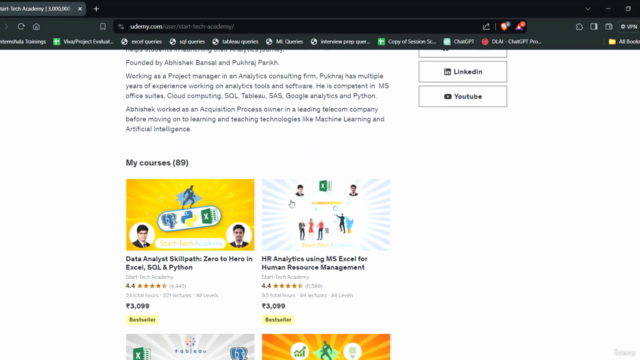Viewport: 640px width, 360px height.
Task: Open the Viva/Project Evaluat... bookmark
Action: point(84,42)
